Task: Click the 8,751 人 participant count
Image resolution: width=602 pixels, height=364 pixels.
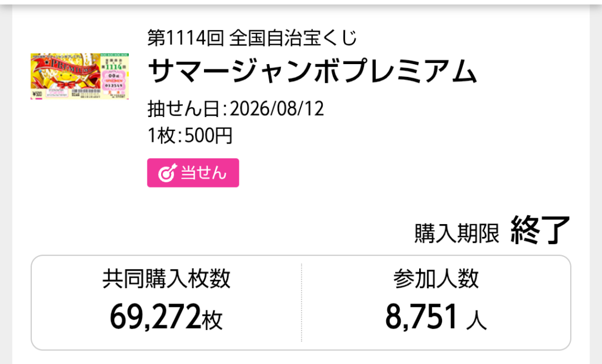Action: click(436, 317)
